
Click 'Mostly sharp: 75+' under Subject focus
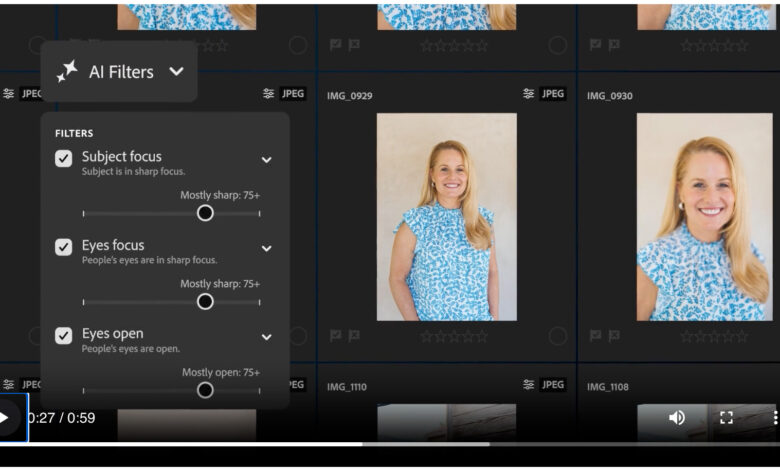point(220,195)
